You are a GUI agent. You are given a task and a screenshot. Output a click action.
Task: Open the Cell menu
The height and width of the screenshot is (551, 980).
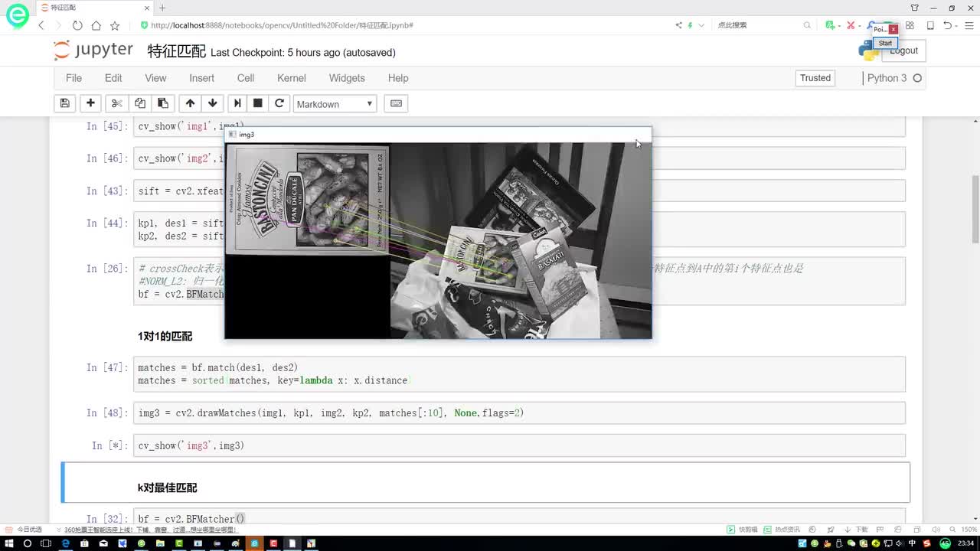tap(246, 78)
